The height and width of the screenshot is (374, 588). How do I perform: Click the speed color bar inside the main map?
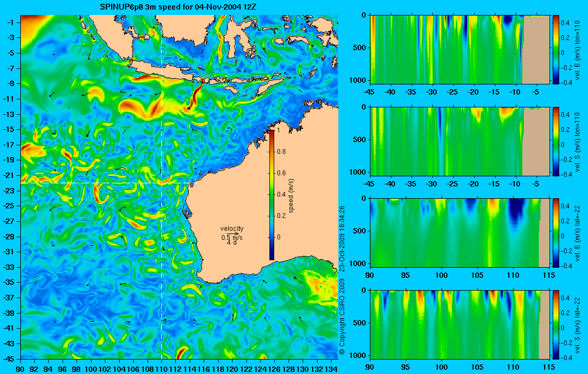point(272,194)
